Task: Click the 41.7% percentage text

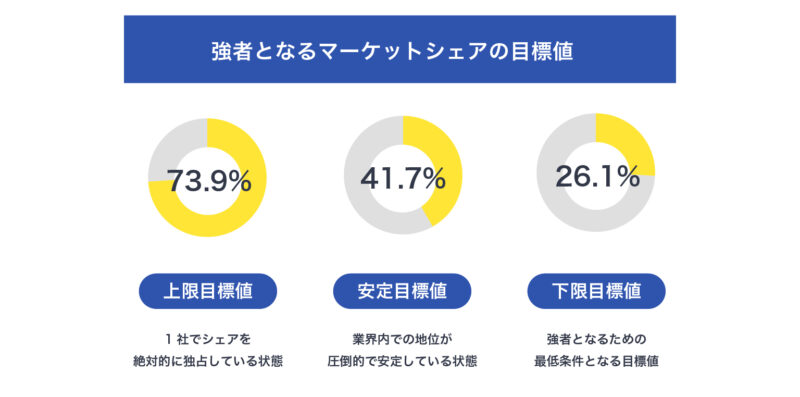Action: click(x=403, y=178)
